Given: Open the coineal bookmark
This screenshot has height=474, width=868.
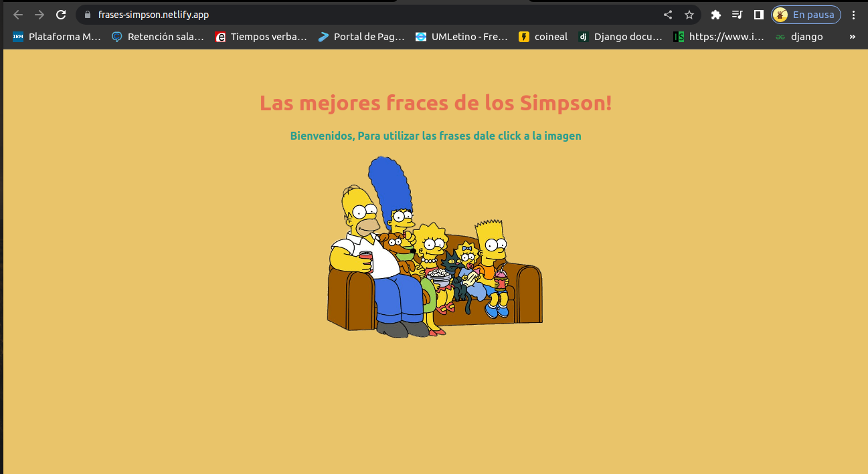Looking at the screenshot, I should click(x=543, y=37).
